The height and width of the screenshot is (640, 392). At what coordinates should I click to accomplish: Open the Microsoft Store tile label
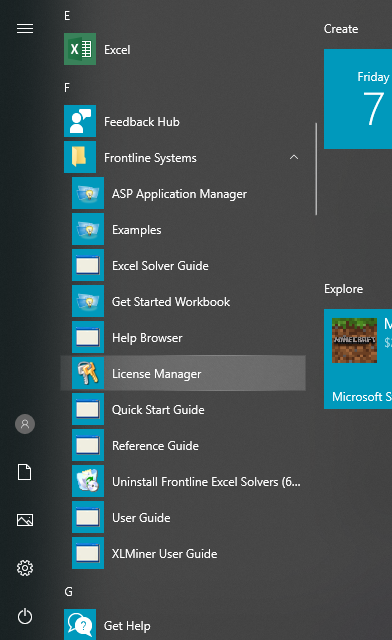[362, 397]
